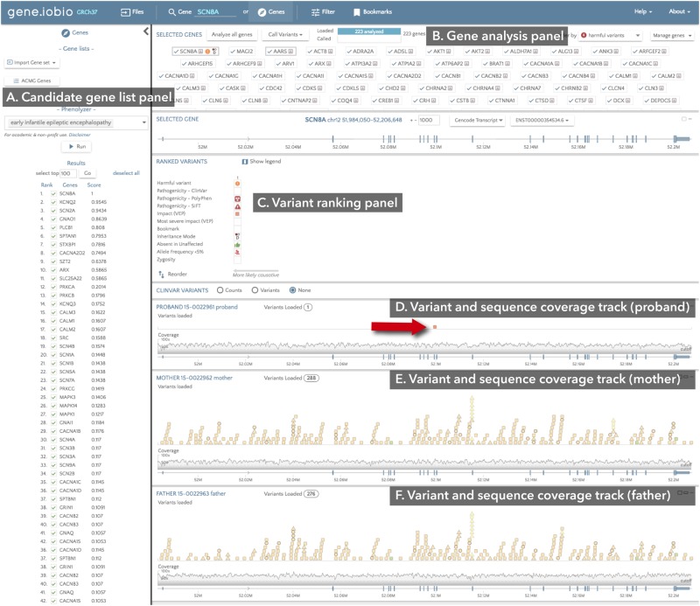Click the Reorder icon in Ranked Variants
This screenshot has width=700, height=606.
pos(161,275)
